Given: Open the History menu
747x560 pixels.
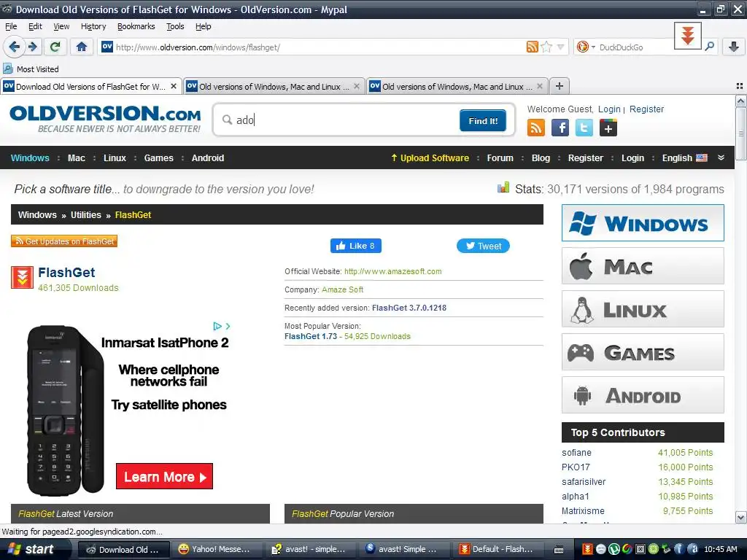Looking at the screenshot, I should pos(93,26).
